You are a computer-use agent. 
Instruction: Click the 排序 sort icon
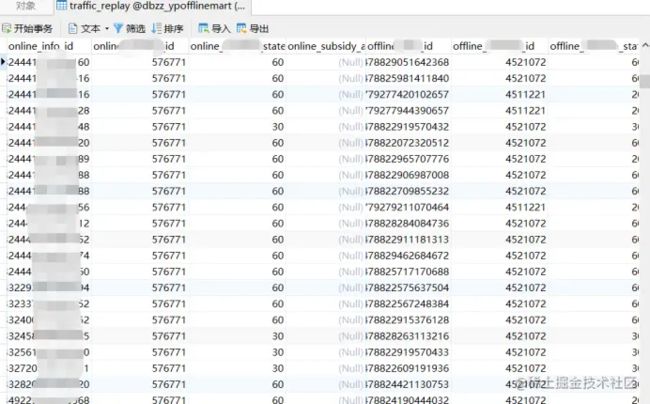click(156, 29)
